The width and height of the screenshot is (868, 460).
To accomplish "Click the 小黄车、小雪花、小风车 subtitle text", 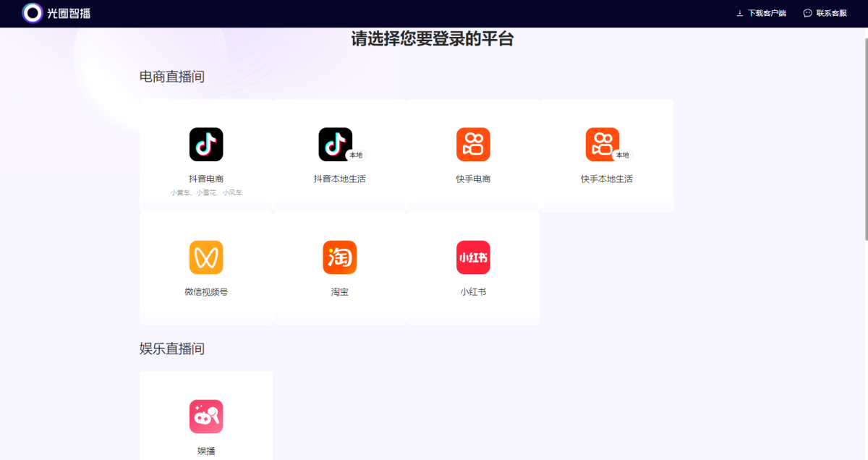I will [205, 192].
